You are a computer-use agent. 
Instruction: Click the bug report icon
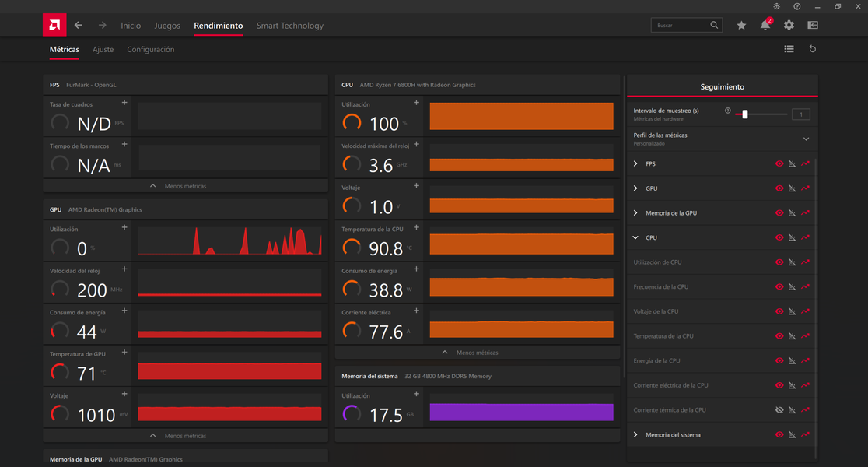pos(777,6)
